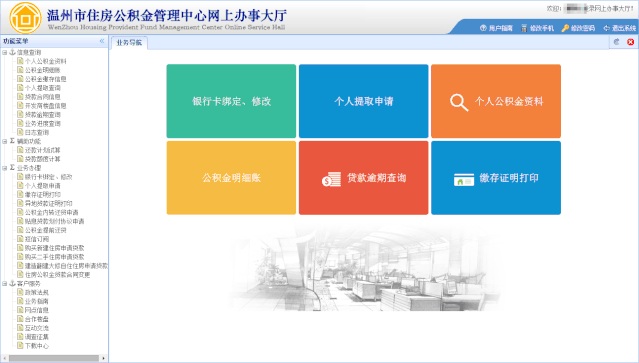Collapse the 客户服务 tree node
This screenshot has height=363, width=639.
coord(4,284)
